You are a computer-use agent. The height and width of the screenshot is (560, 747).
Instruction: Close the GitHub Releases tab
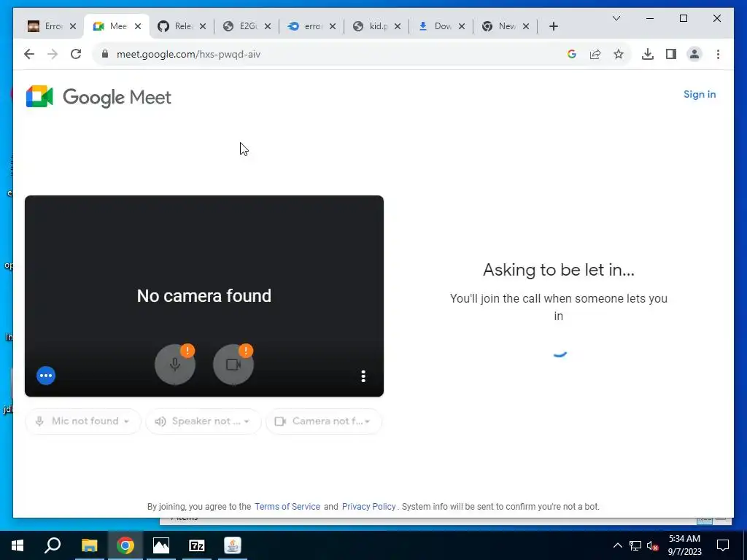(203, 26)
